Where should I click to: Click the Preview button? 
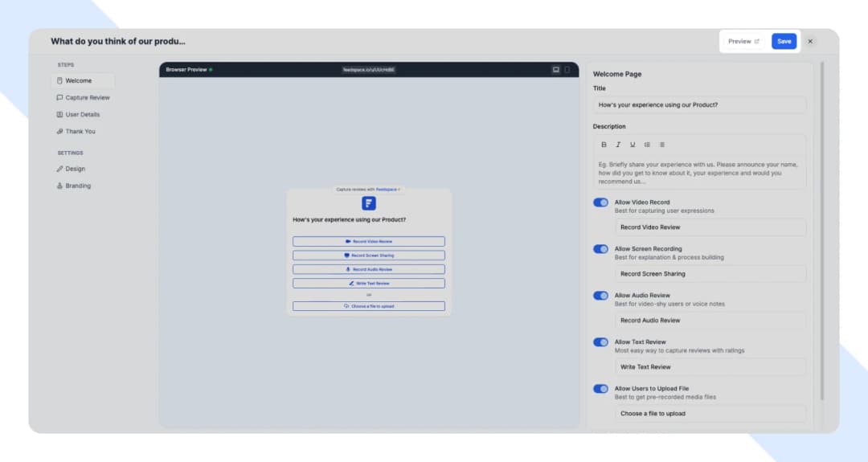coord(743,42)
